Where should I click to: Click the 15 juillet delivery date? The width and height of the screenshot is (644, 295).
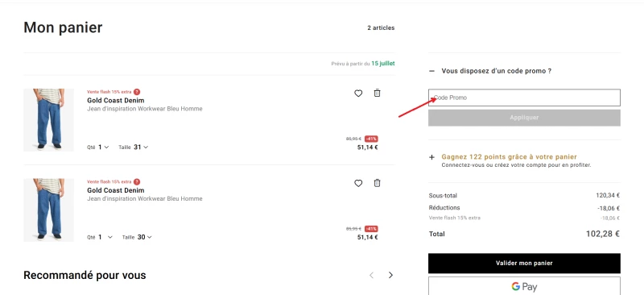(x=383, y=64)
